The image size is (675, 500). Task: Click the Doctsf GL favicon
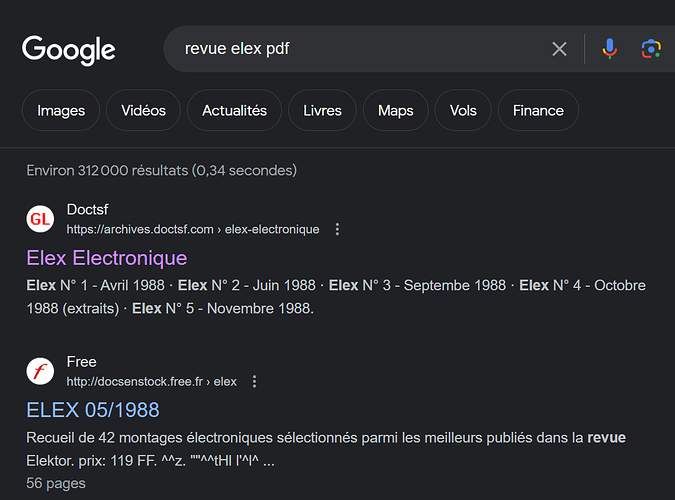click(40, 219)
